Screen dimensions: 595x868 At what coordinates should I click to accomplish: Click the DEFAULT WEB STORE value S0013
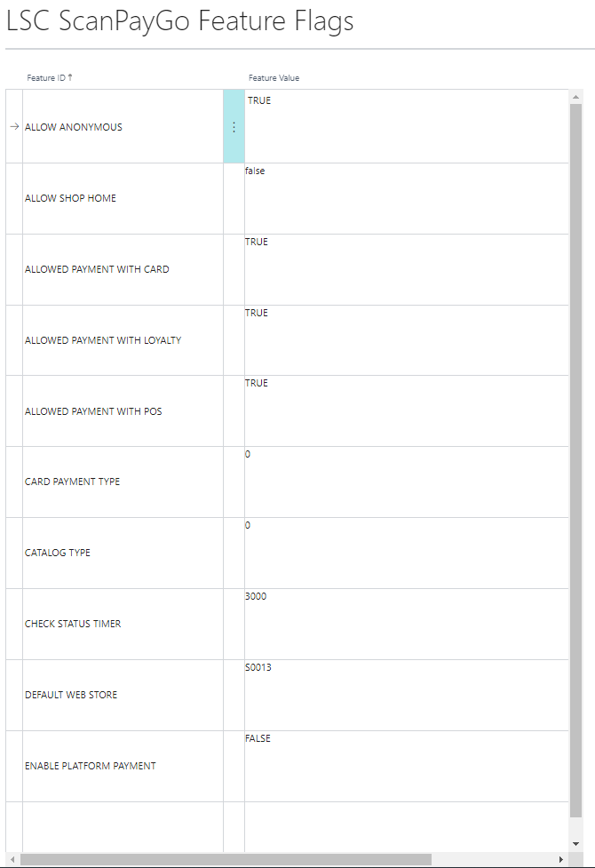click(258, 668)
